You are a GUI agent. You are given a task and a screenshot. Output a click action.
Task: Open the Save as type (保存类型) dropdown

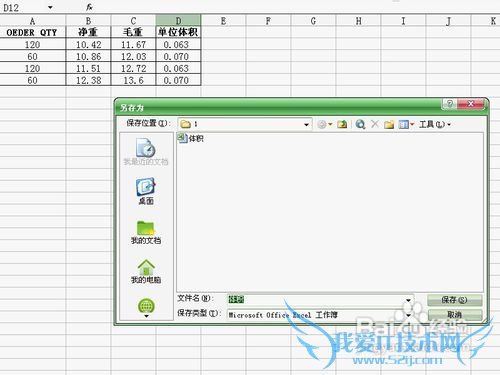[x=408, y=315]
